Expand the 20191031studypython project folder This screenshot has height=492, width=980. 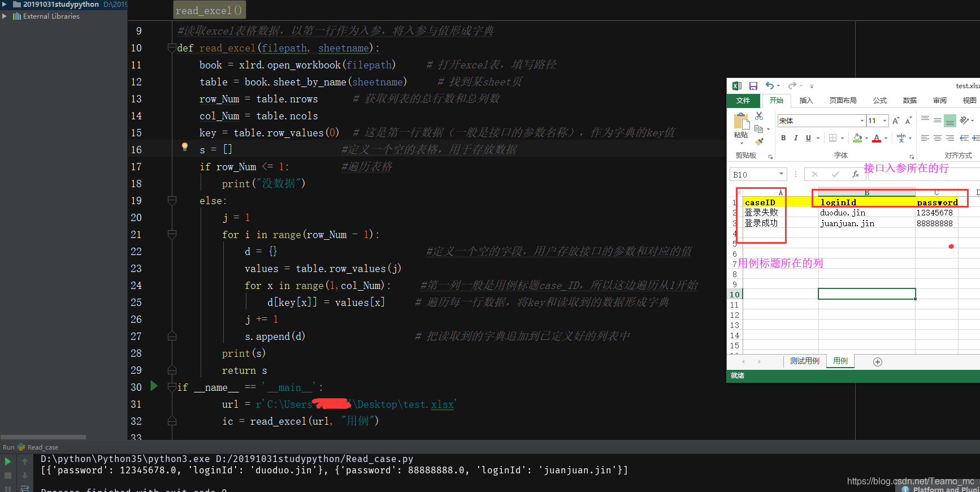tap(5, 4)
